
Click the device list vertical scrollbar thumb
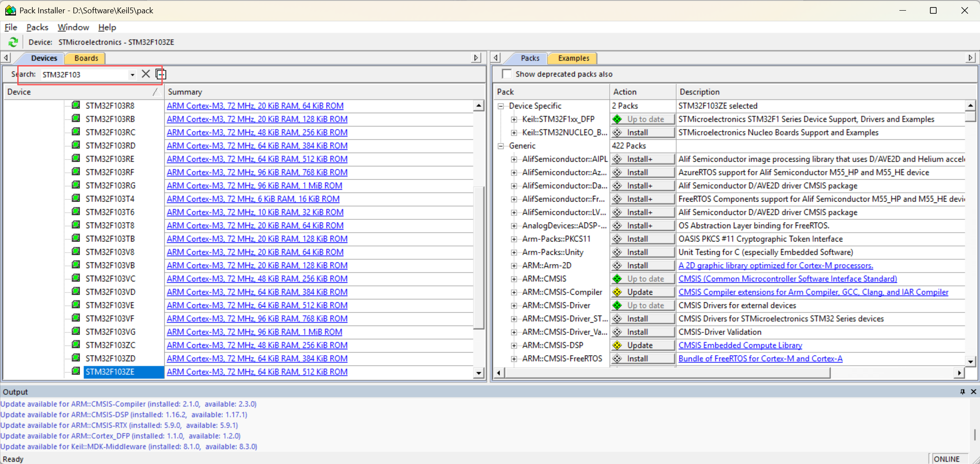click(x=478, y=257)
